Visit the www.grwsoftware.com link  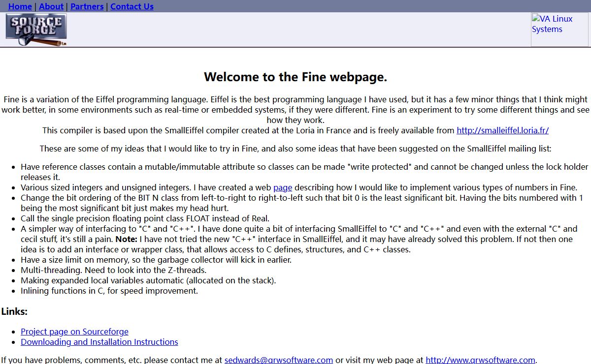click(480, 360)
